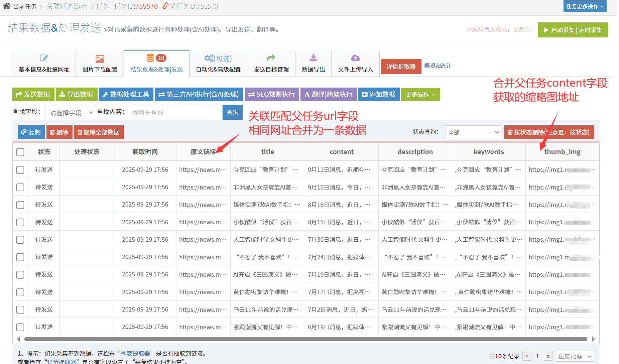Open the 图片下载配置 tab

(x=100, y=64)
